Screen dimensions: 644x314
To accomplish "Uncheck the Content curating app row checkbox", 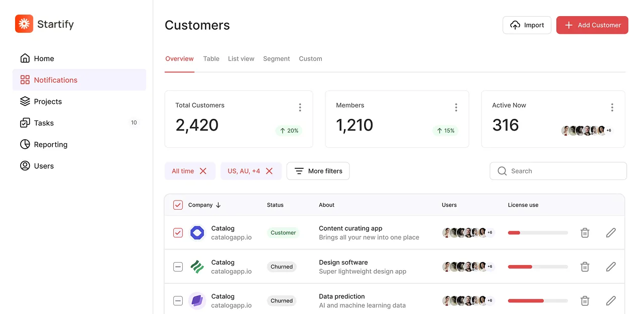I will coord(178,233).
